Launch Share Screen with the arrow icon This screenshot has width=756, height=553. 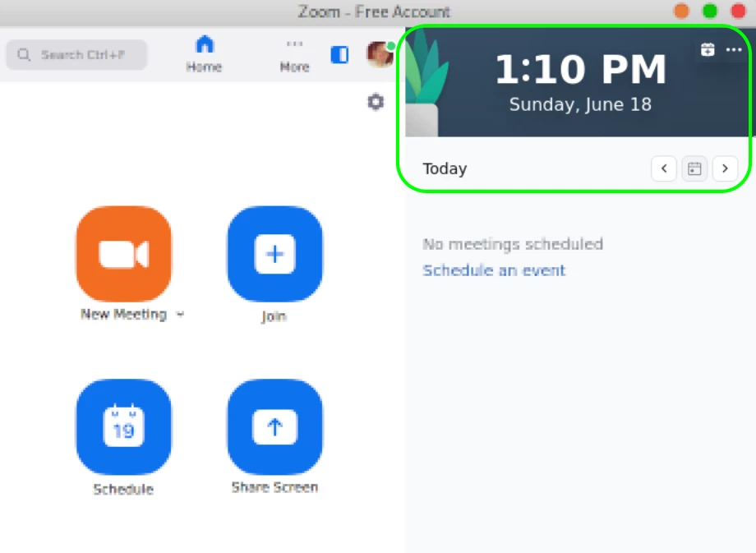click(274, 426)
